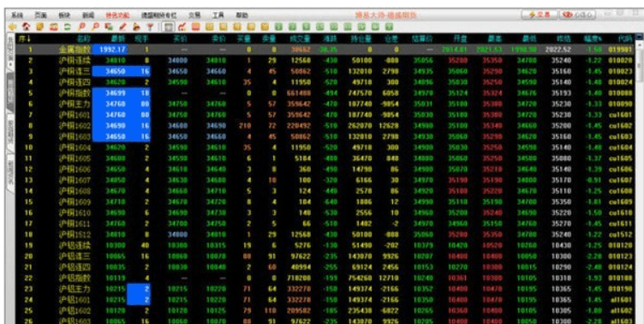The width and height of the screenshot is (644, 324).
Task: Open the red 特色功能 menu
Action: pyautogui.click(x=117, y=15)
